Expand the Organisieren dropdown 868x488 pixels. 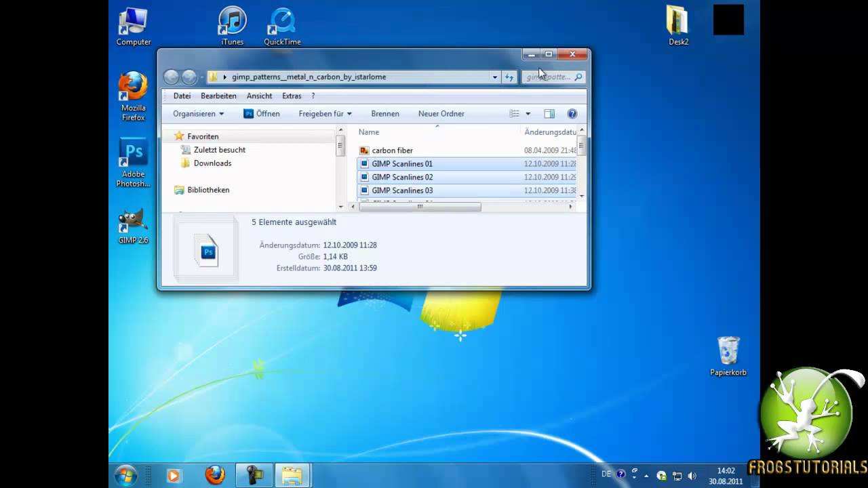tap(198, 114)
